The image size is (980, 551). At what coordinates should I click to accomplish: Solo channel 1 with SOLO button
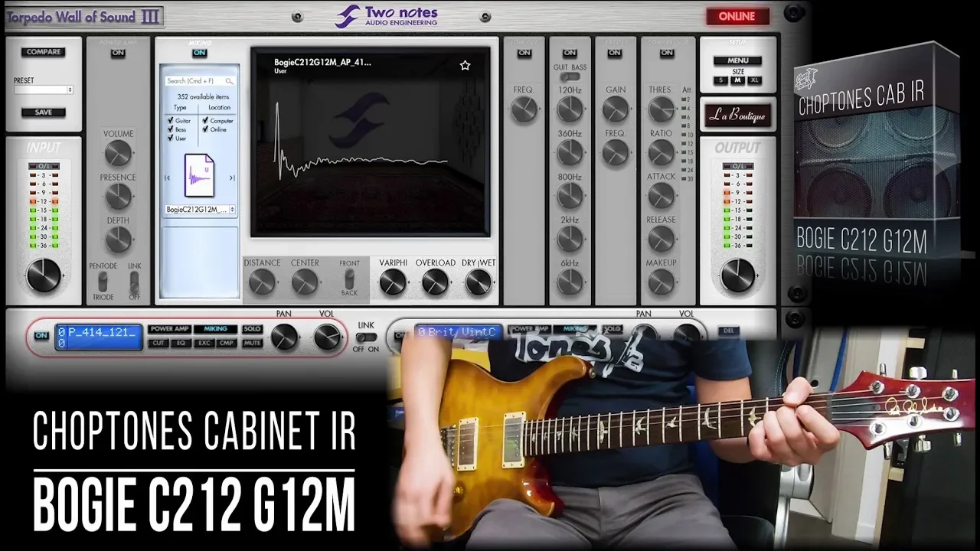252,329
